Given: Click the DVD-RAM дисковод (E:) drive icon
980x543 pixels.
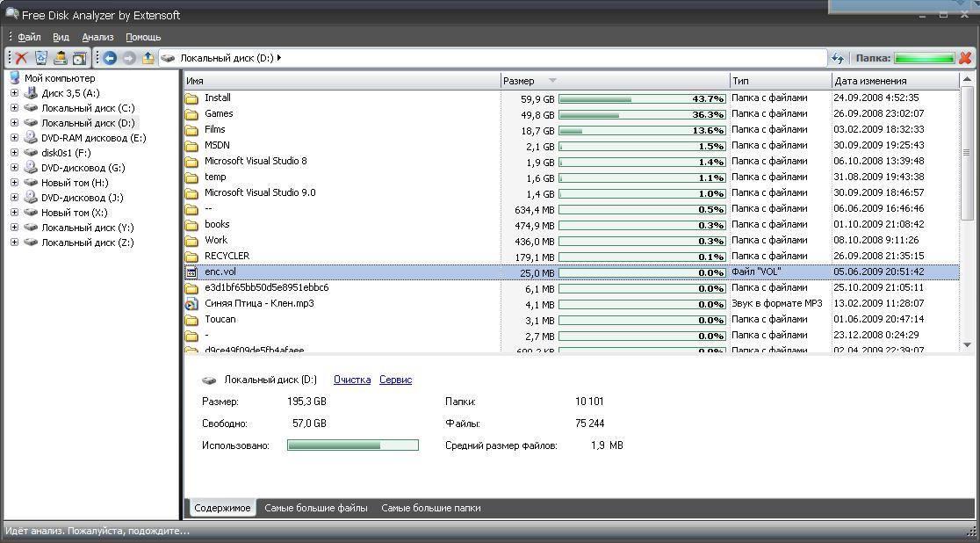Looking at the screenshot, I should click(x=31, y=138).
